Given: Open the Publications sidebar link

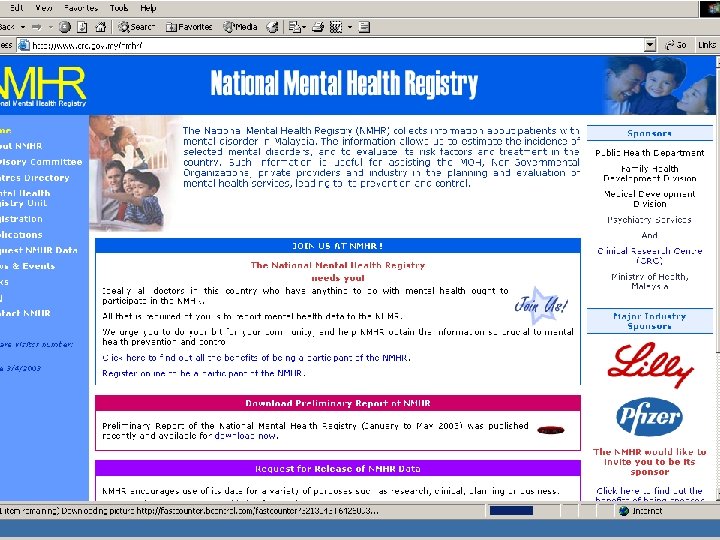Looking at the screenshot, I should click(21, 235).
